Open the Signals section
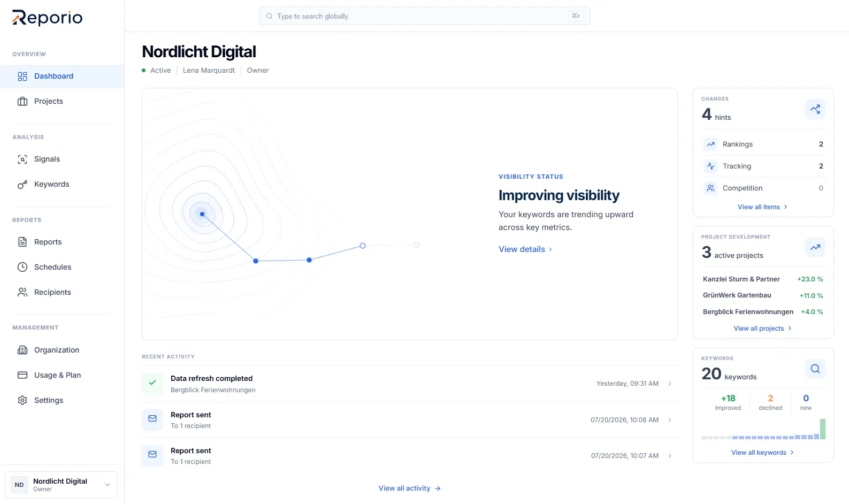The width and height of the screenshot is (849, 504). pyautogui.click(x=62, y=159)
